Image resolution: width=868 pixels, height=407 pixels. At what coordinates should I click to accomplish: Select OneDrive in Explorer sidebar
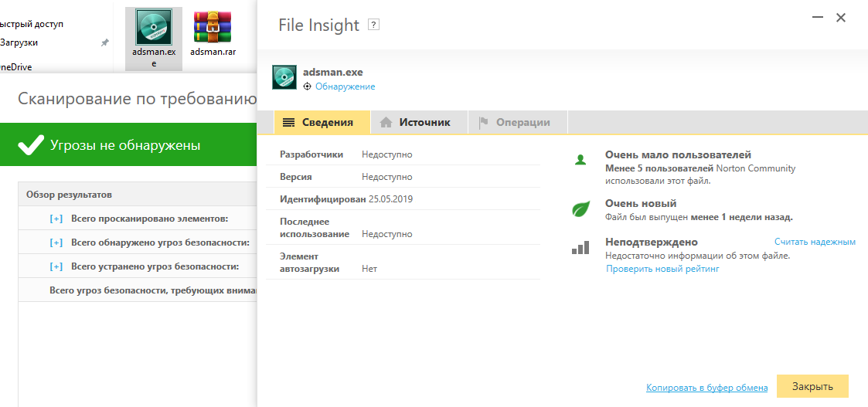[x=15, y=67]
